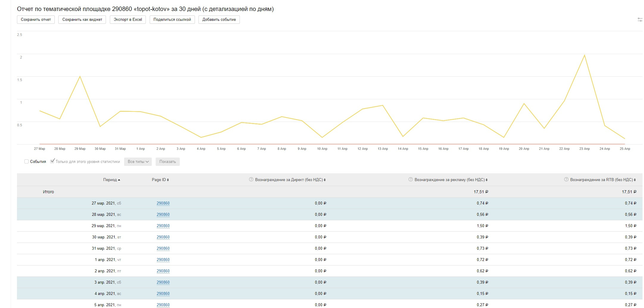Click help icon for Вознаграждение за RTB
Screen dimensions: 644x308
pos(566,180)
